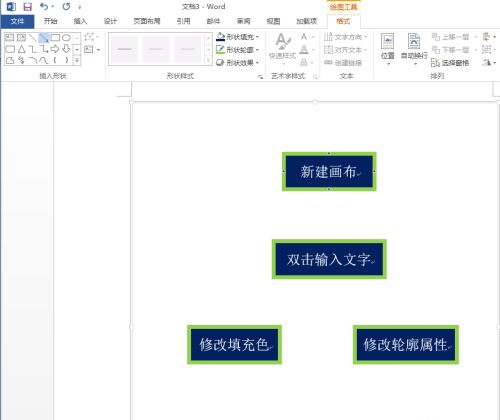Switch to the 开始 ribbon tab
The width and height of the screenshot is (500, 420).
pyautogui.click(x=50, y=21)
